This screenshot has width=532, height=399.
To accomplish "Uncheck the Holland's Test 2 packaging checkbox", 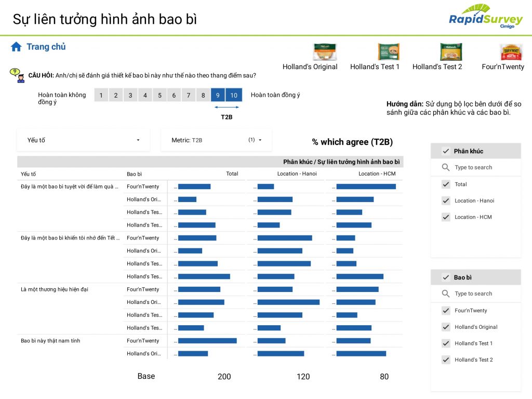I will click(x=446, y=360).
